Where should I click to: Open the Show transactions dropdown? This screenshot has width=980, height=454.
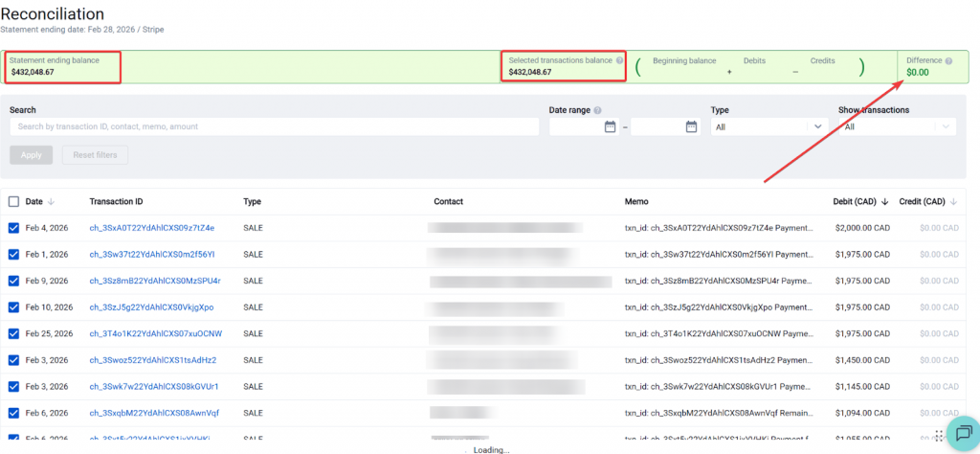(898, 126)
